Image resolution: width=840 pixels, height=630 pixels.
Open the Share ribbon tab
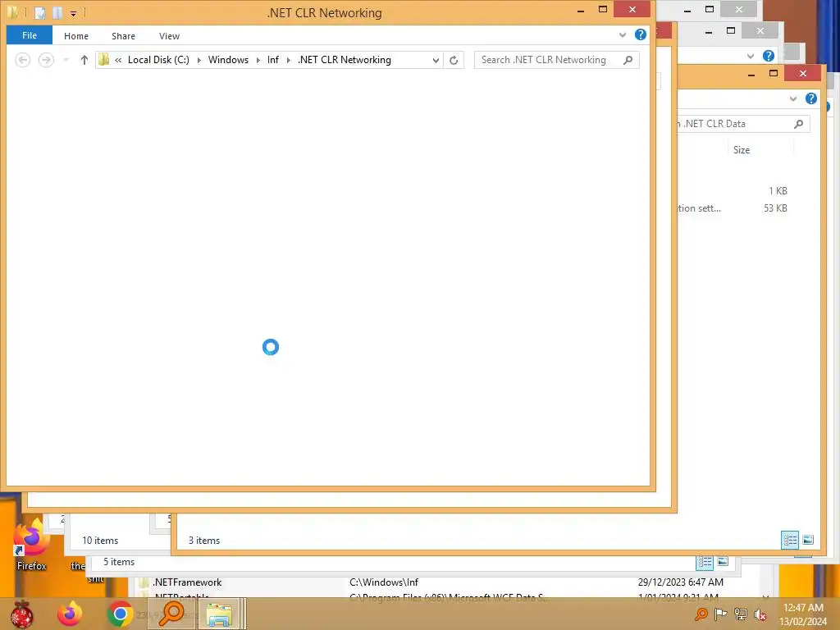[123, 36]
